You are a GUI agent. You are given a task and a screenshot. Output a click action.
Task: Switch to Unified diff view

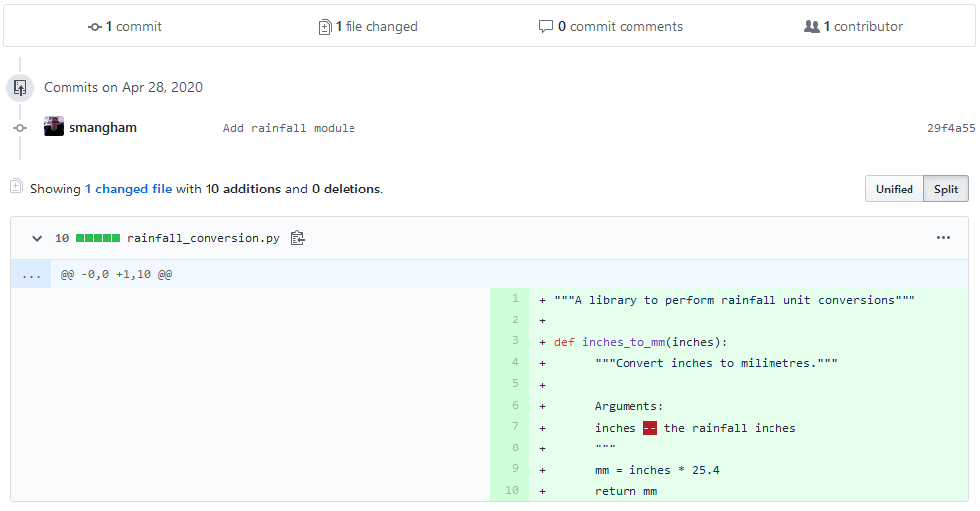pyautogui.click(x=895, y=189)
